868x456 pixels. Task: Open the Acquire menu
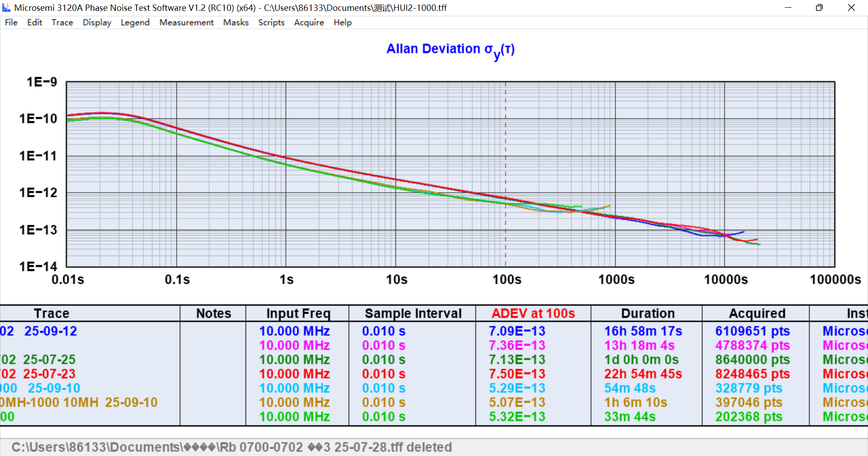[309, 23]
